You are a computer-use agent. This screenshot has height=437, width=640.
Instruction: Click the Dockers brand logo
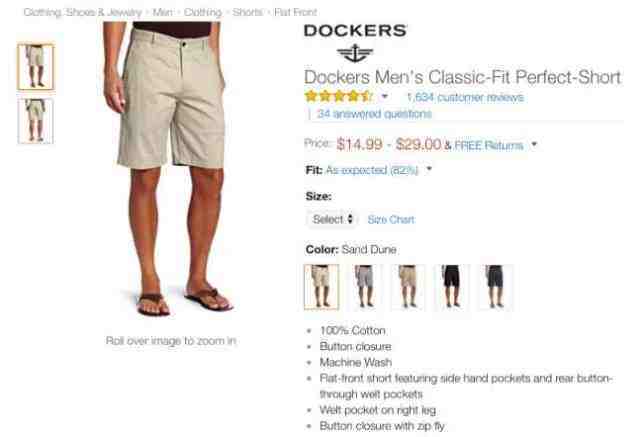click(355, 43)
